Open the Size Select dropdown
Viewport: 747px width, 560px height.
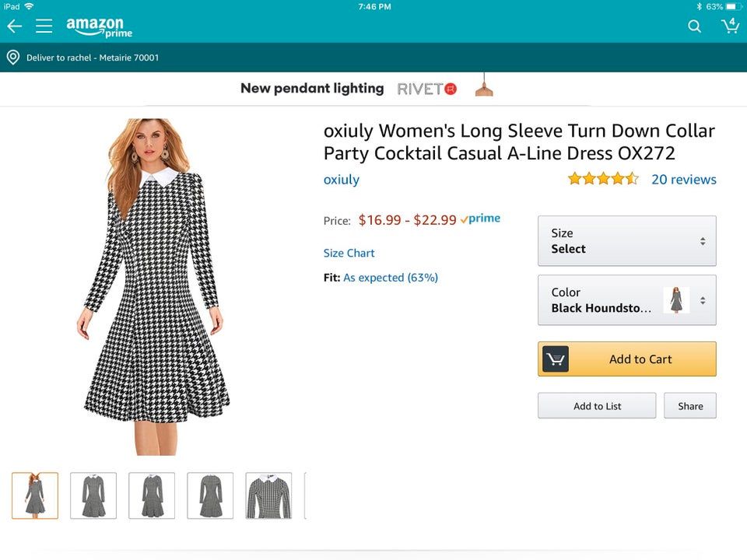tap(626, 241)
